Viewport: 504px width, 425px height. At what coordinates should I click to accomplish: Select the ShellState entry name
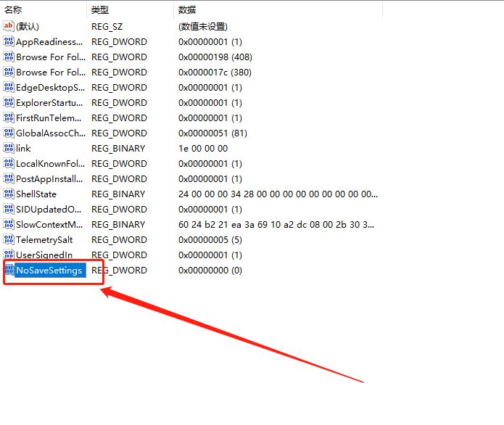36,194
